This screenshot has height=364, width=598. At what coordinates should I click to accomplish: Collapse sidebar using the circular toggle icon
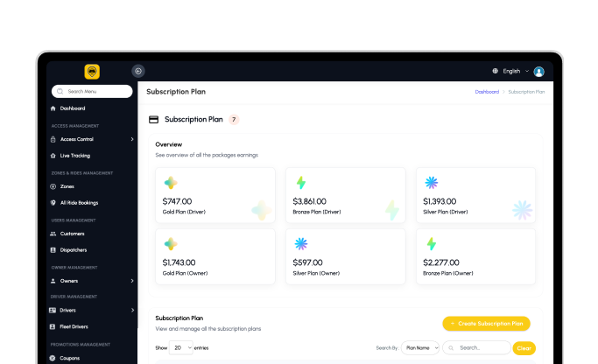[138, 71]
